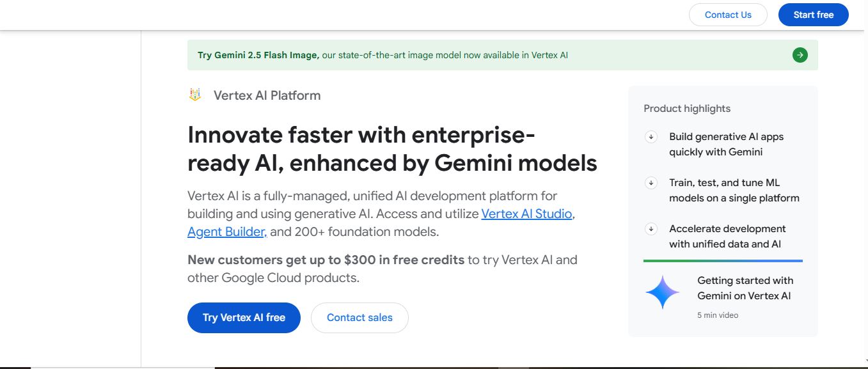Open Getting started with Gemini on Vertex AI
868x369 pixels.
tap(745, 288)
